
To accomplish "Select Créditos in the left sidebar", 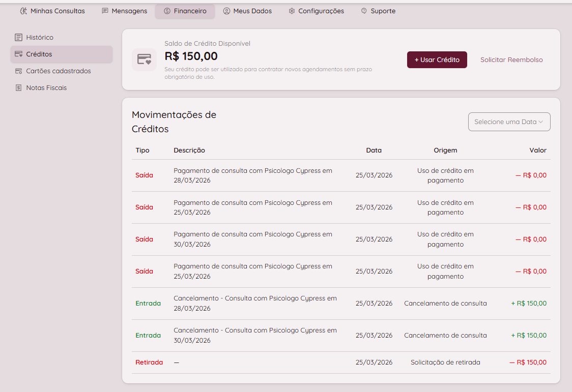I will pos(39,54).
